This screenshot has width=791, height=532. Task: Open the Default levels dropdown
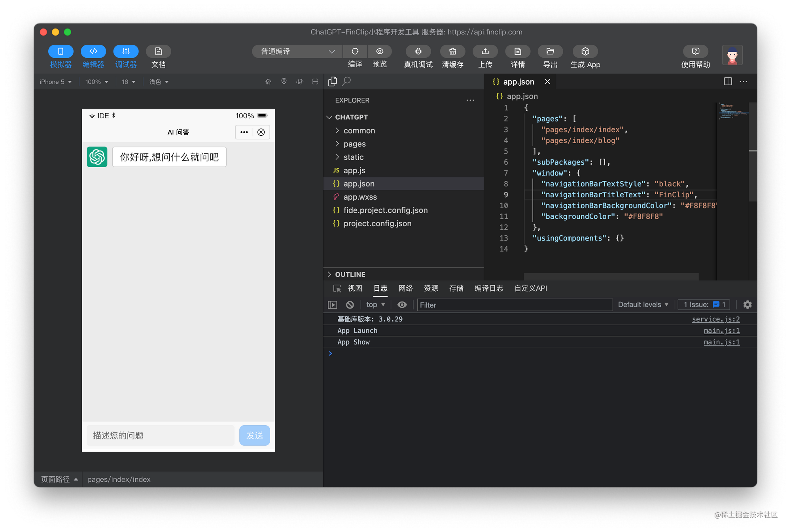(643, 305)
